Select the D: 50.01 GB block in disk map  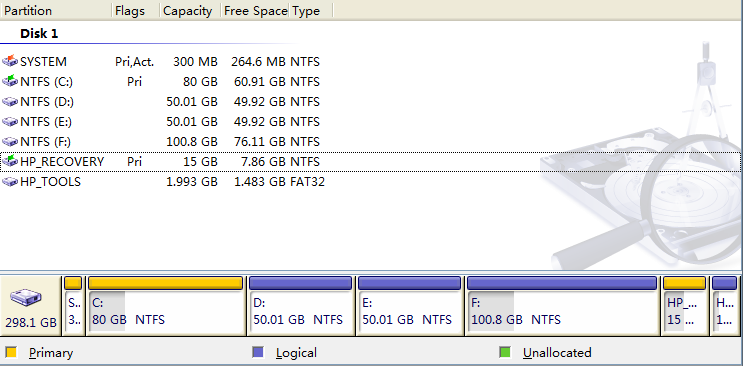pyautogui.click(x=300, y=306)
